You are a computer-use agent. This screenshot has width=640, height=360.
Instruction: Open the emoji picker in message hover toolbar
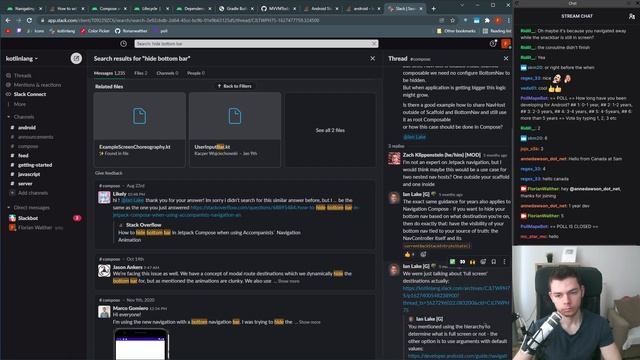483,262
